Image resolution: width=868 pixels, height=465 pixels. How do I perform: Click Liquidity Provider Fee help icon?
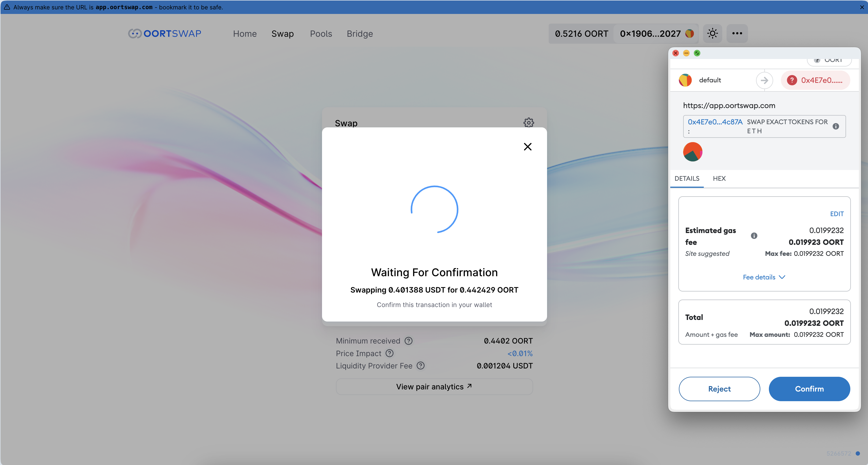pos(421,366)
